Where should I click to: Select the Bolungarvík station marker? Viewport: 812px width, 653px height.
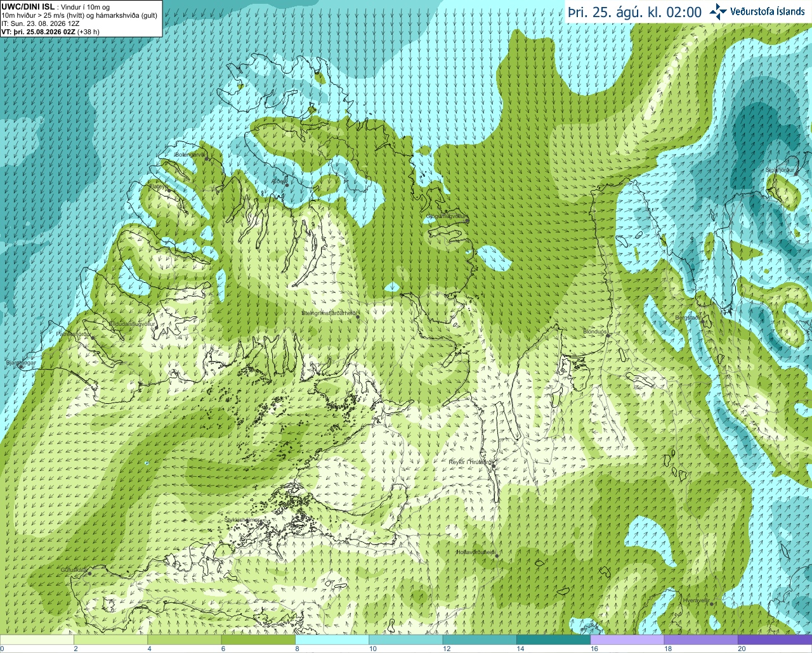coord(207,159)
